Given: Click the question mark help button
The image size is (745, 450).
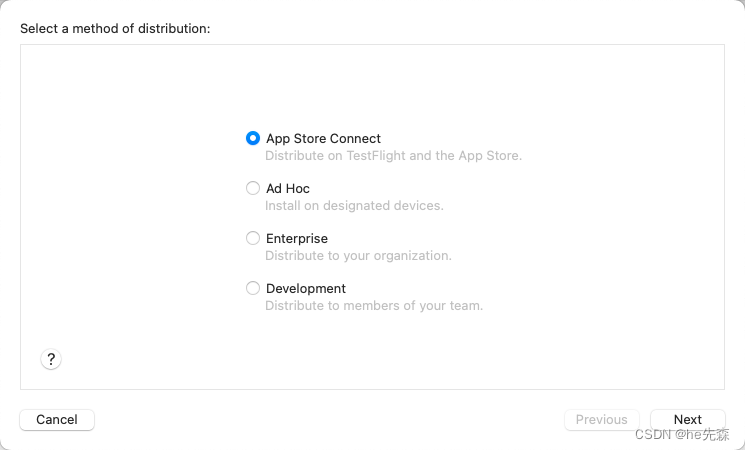Looking at the screenshot, I should tap(51, 360).
